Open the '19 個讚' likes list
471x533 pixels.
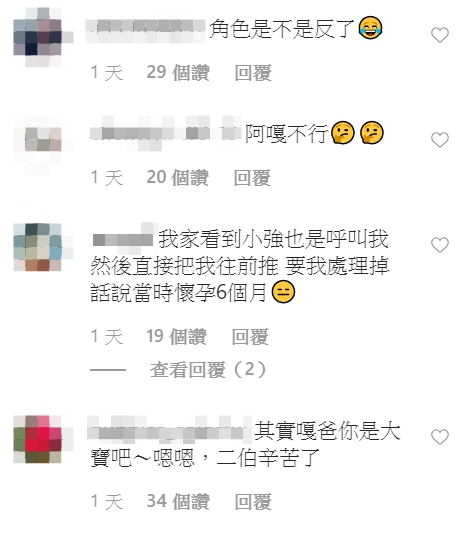(176, 337)
